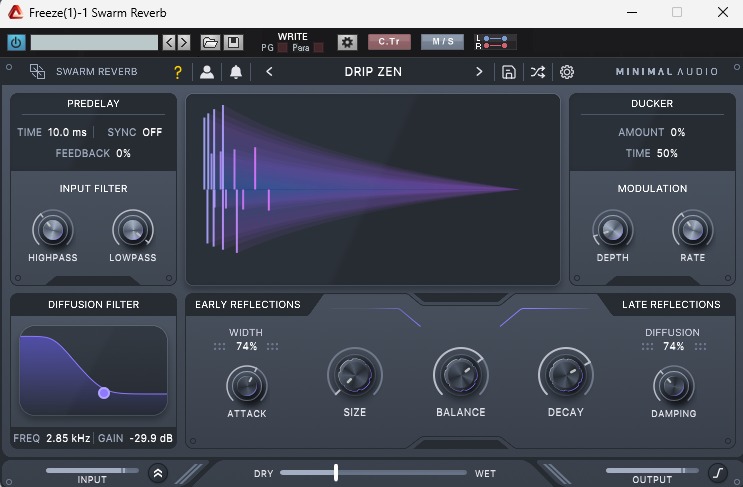Open Swarm Reverb settings gear
Screen dimensions: 743x487
pyautogui.click(x=567, y=72)
